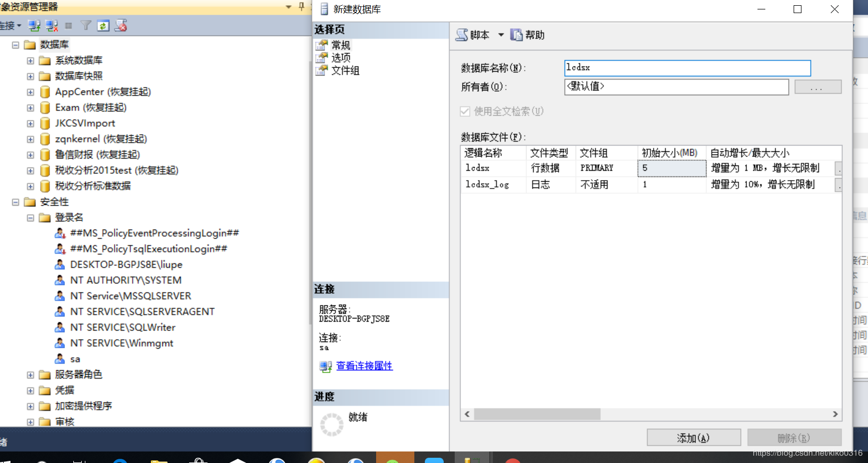Select the 文件组 page
The width and height of the screenshot is (868, 463).
(345, 70)
